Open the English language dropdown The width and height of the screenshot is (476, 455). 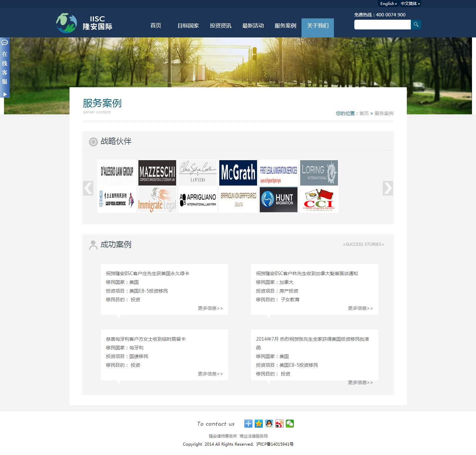[388, 4]
